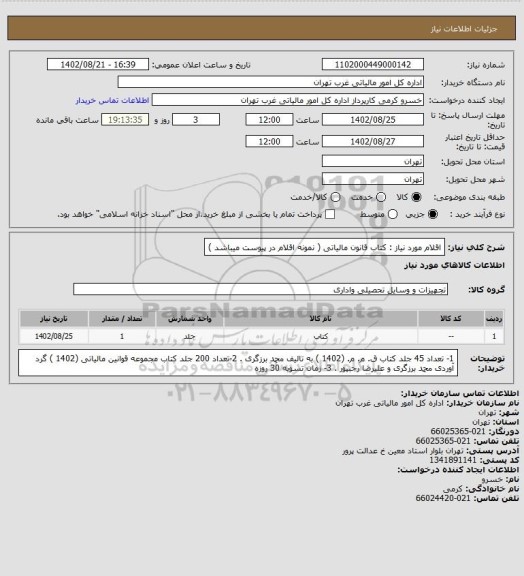Select the کالا/خدمت radio button
The image size is (524, 576).
coord(335,197)
